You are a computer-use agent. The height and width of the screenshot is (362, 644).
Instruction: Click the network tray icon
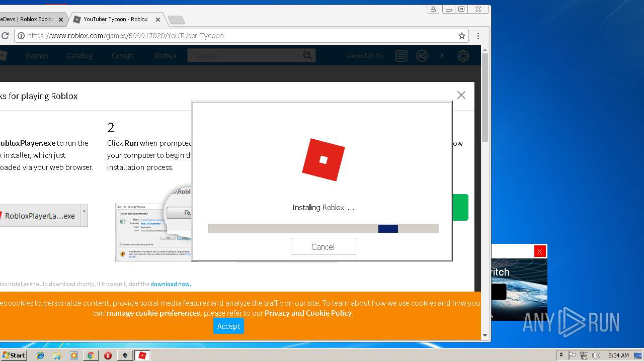(x=584, y=355)
